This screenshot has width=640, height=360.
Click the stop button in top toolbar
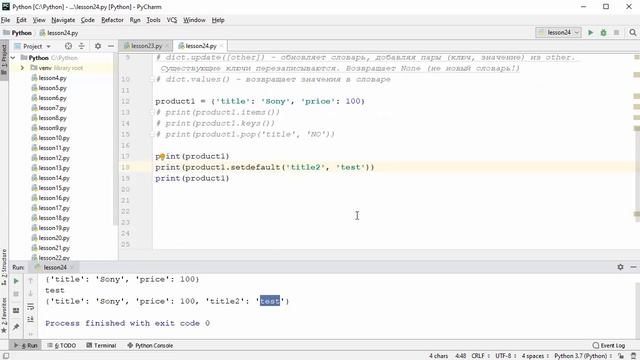click(616, 32)
